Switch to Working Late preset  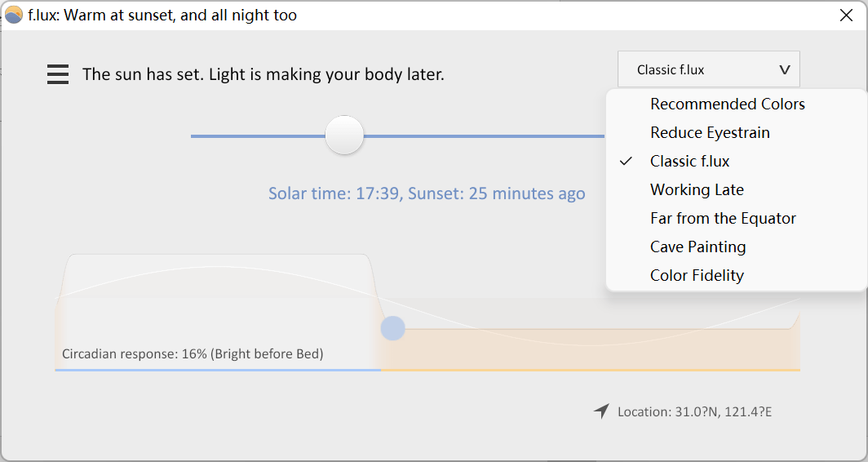(x=697, y=190)
